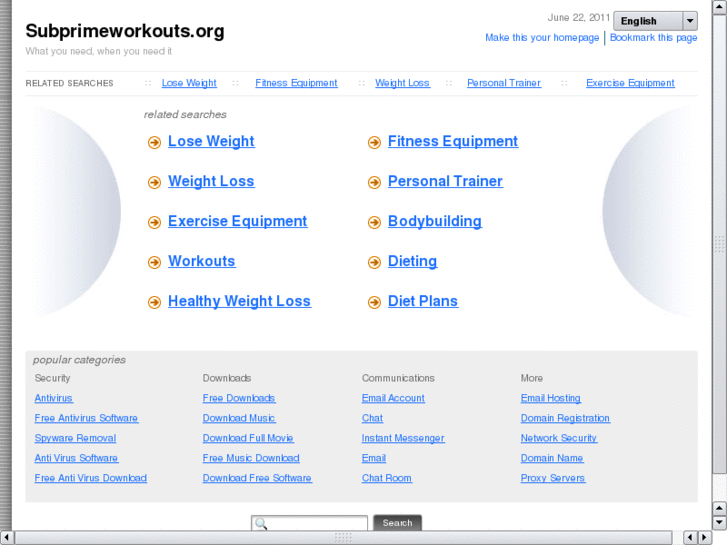Open the Healthy Weight Loss link

point(239,301)
